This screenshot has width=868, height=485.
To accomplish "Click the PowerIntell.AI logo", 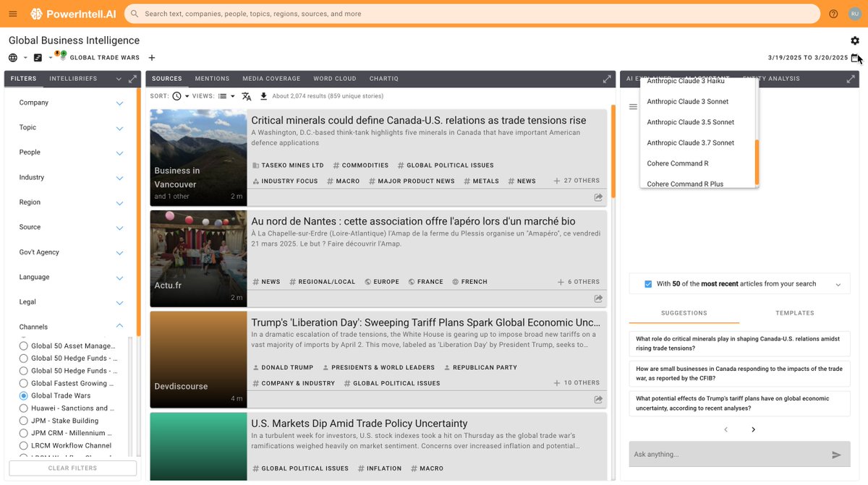I will tap(72, 14).
